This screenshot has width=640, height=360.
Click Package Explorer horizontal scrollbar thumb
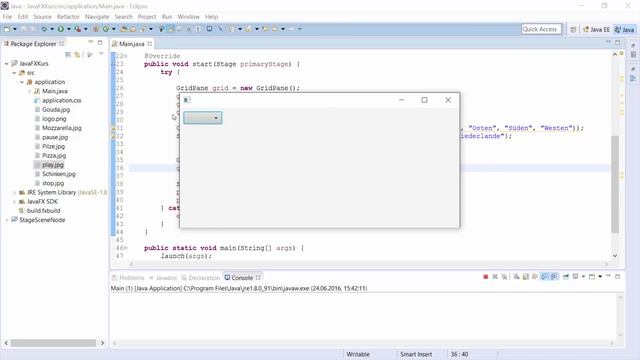(x=53, y=343)
